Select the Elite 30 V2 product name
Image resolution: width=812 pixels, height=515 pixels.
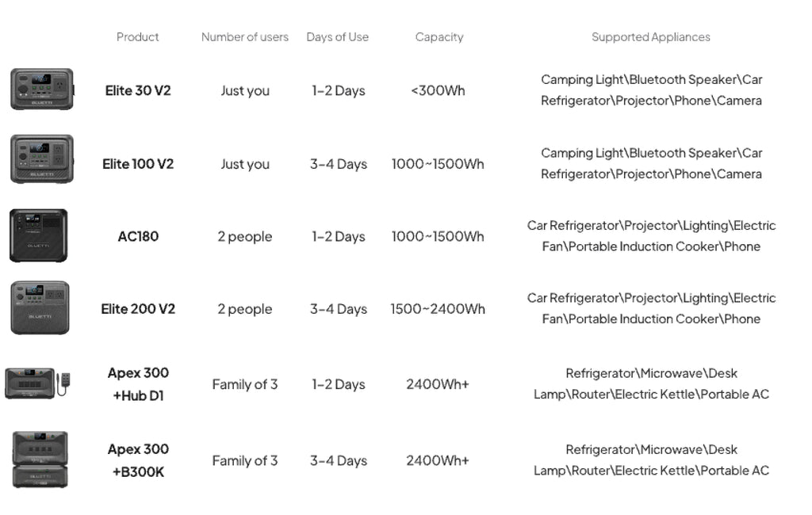(138, 90)
